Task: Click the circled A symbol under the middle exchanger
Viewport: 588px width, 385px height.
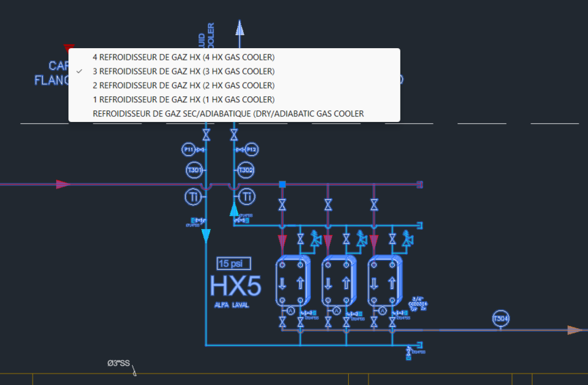Action: tap(337, 310)
